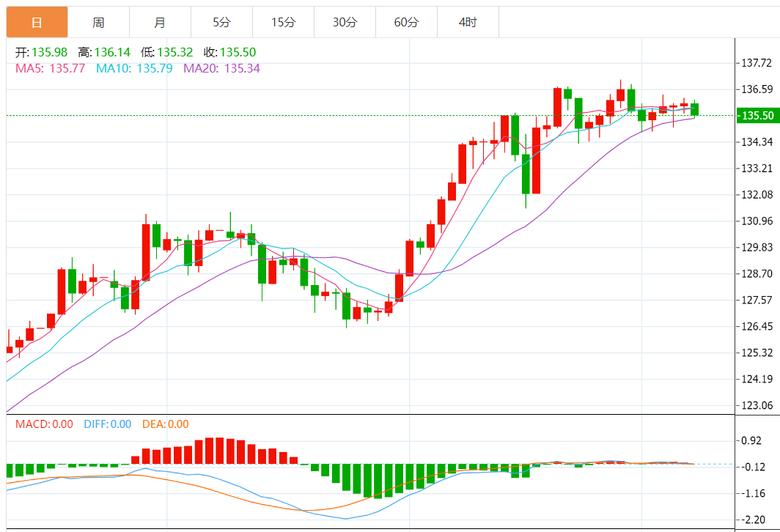Open the 60分 interval tab

tap(407, 23)
